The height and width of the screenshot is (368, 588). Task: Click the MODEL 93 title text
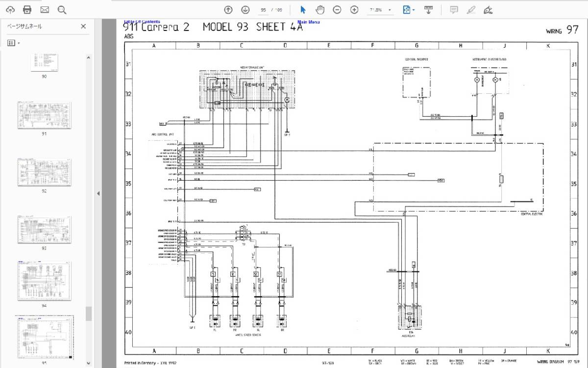pos(225,27)
